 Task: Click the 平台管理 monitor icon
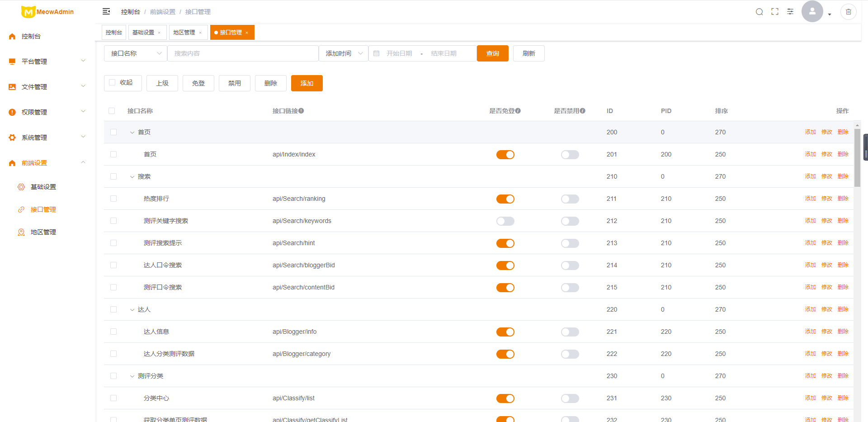12,62
